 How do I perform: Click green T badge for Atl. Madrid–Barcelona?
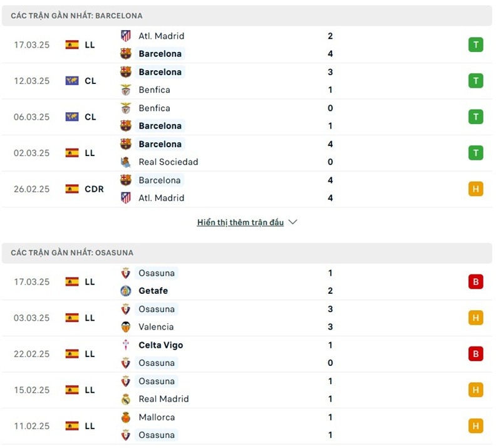click(x=475, y=44)
